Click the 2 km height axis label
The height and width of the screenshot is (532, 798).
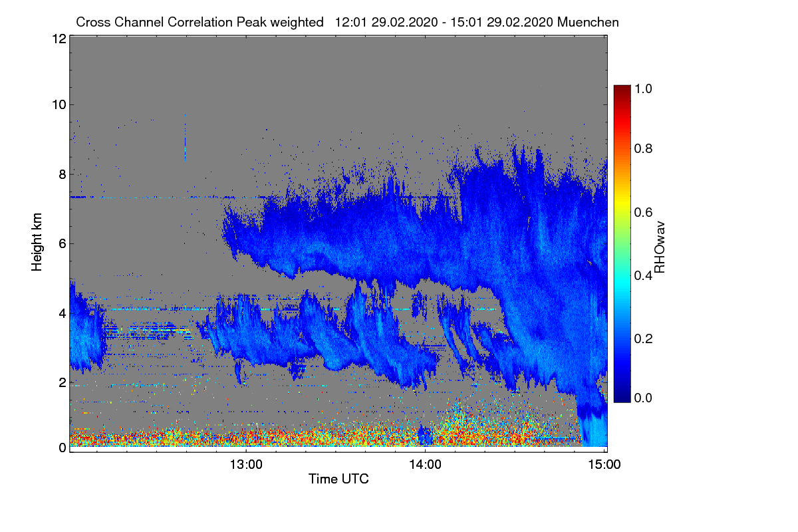pos(63,382)
